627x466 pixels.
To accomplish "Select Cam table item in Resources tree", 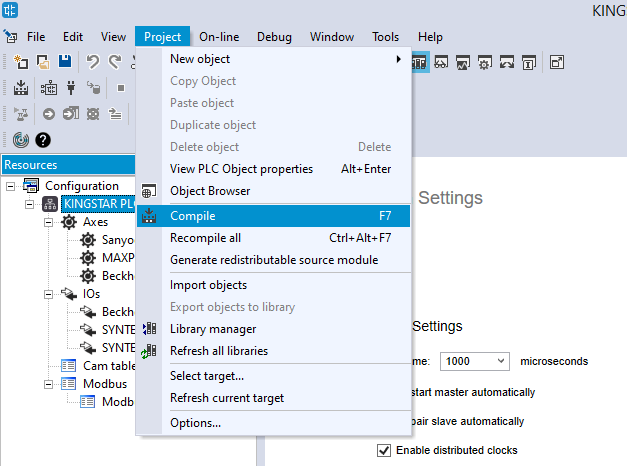I will point(108,366).
